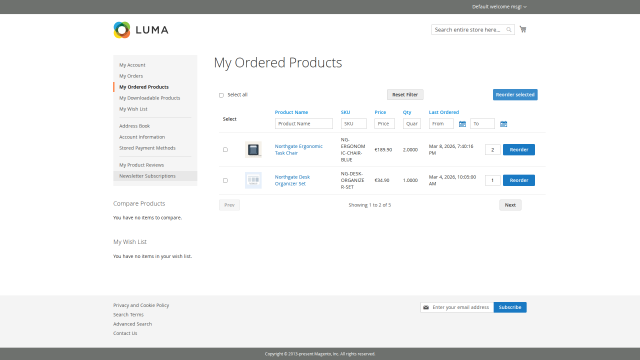The image size is (640, 360).
Task: Sort by Product Name column header
Action: (291, 112)
